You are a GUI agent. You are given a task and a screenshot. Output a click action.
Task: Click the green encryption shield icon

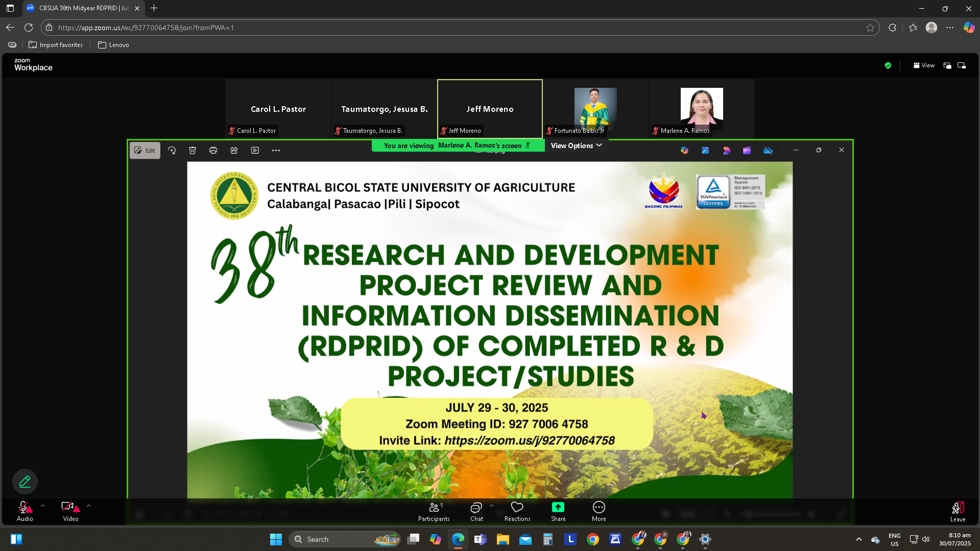point(888,65)
